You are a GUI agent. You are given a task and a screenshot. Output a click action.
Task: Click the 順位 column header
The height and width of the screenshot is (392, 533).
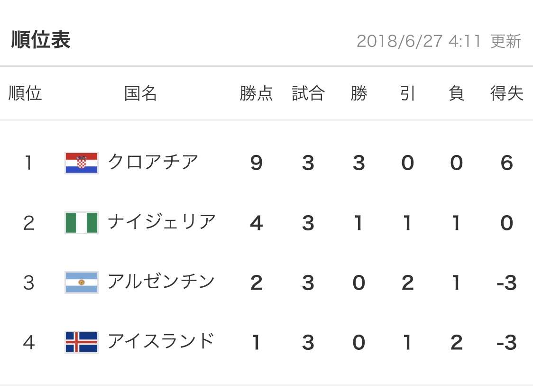[x=25, y=93]
